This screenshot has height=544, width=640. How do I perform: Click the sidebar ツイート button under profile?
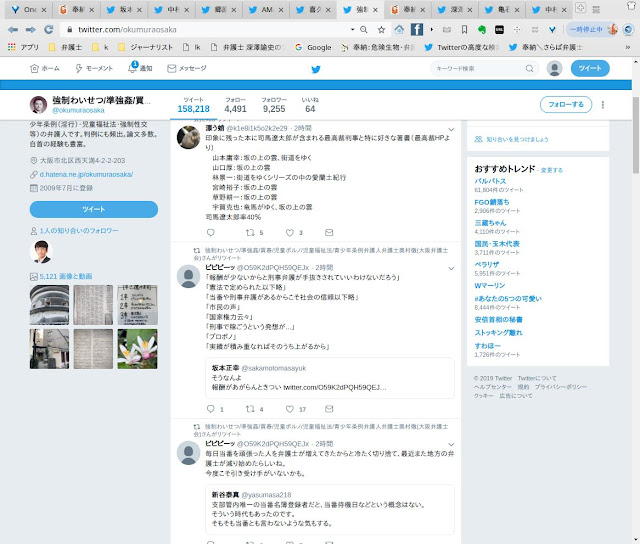coord(94,209)
